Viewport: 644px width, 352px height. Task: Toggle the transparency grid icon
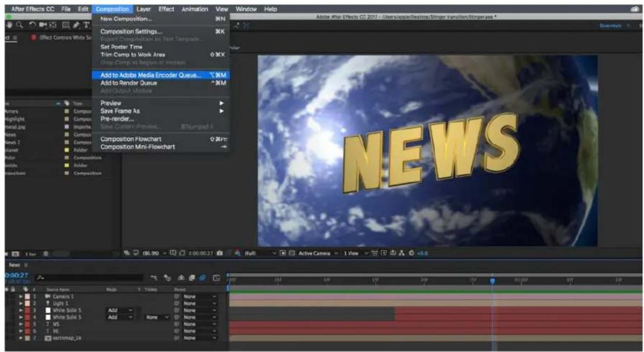(x=292, y=253)
